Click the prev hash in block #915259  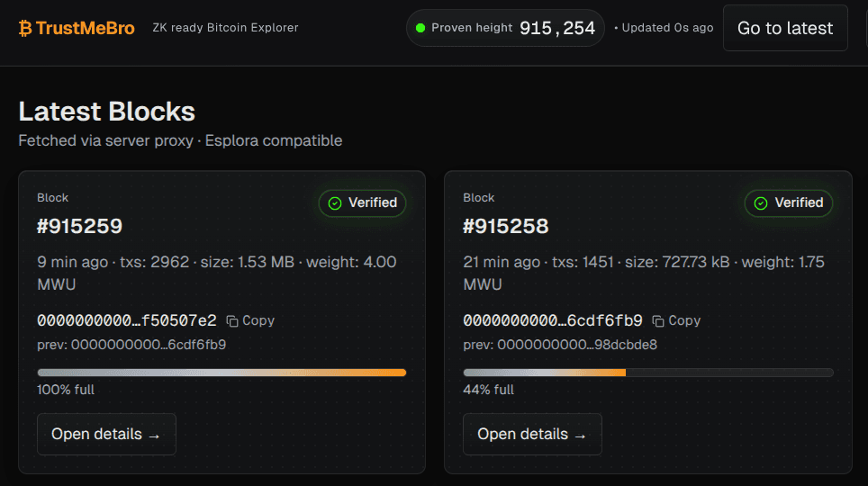click(131, 345)
